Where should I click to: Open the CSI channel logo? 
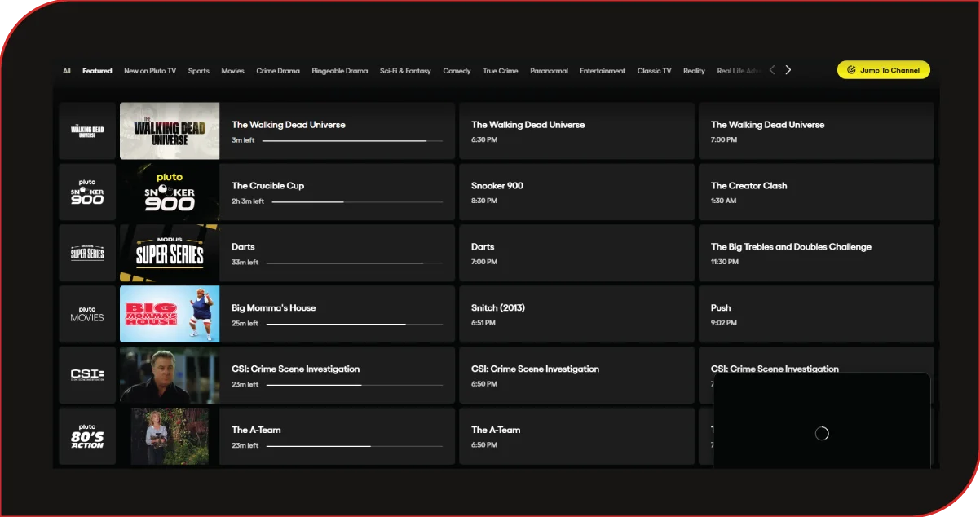[x=87, y=375]
